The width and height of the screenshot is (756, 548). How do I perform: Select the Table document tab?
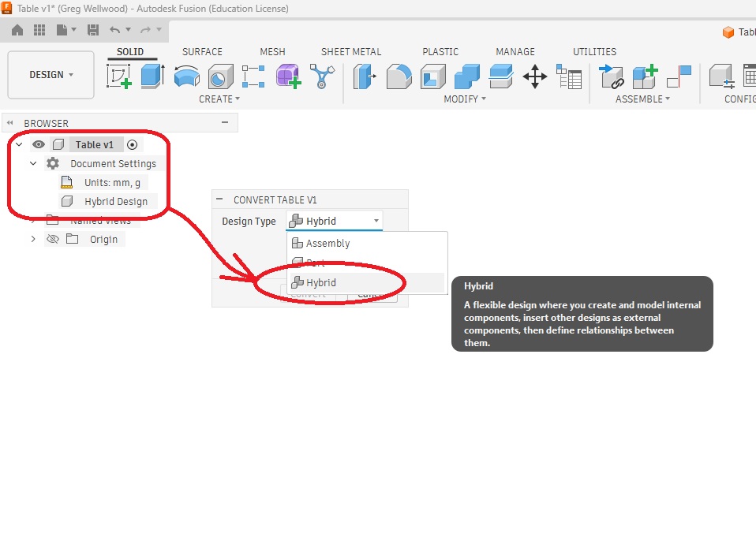coord(739,32)
